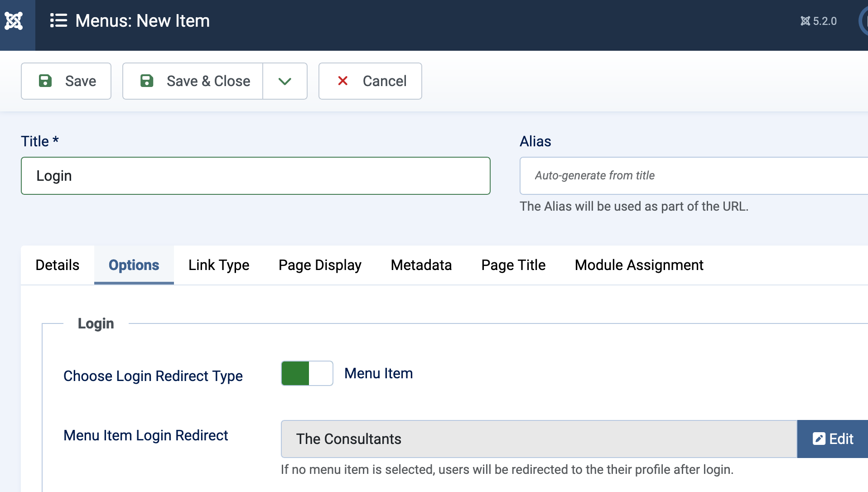The height and width of the screenshot is (492, 868).
Task: Open the Page Display tab
Action: click(320, 265)
